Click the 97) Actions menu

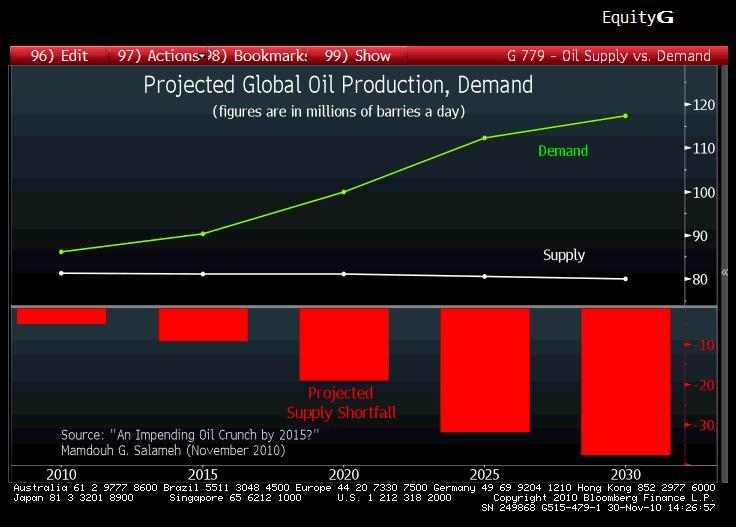[x=155, y=56]
